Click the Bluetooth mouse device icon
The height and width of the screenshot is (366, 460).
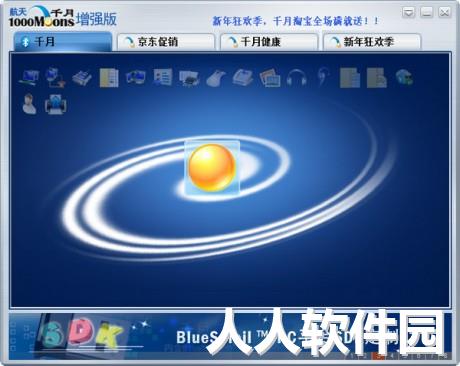coord(216,78)
